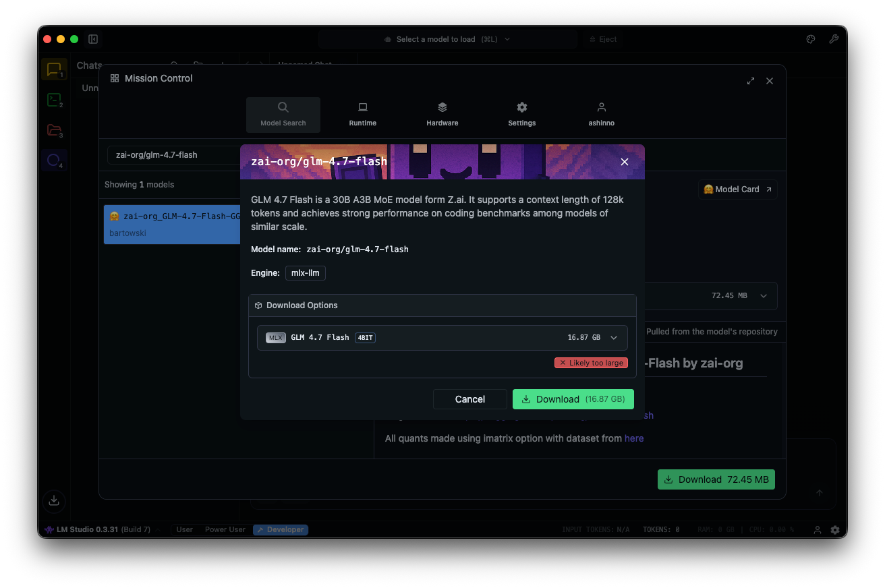Screen dimensions: 885x588
Task: Open the Hardware tab
Action: tap(442, 114)
